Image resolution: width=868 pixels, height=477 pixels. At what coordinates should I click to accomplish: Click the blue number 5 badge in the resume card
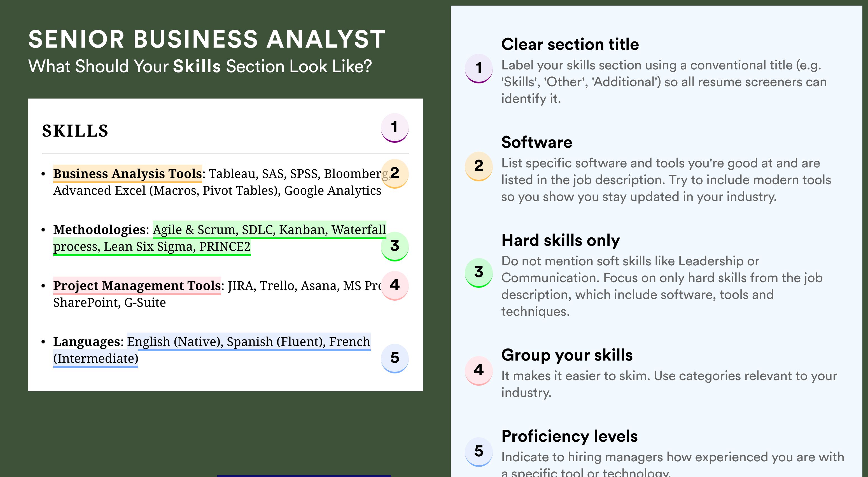click(x=395, y=358)
